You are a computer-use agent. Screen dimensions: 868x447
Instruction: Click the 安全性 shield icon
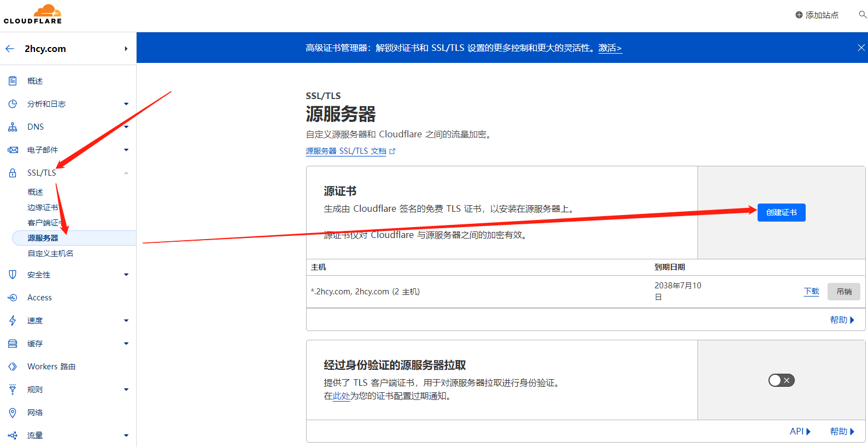click(13, 275)
